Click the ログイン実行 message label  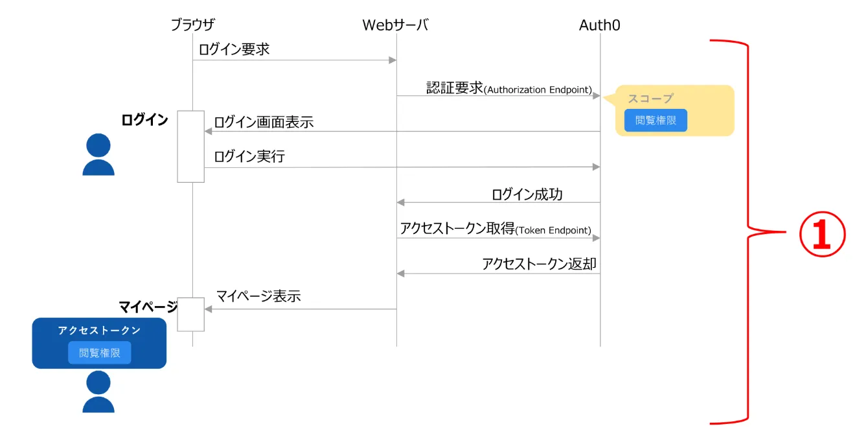249,156
